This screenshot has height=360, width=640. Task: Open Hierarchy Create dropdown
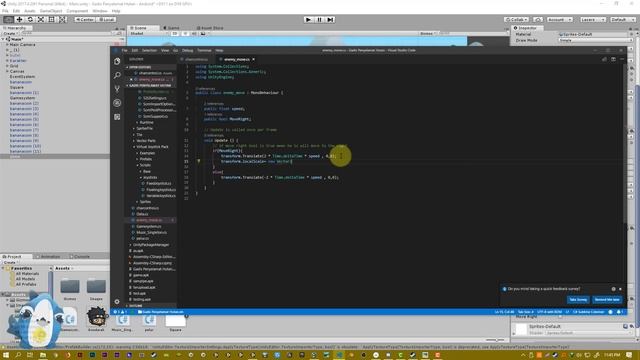pos(10,33)
